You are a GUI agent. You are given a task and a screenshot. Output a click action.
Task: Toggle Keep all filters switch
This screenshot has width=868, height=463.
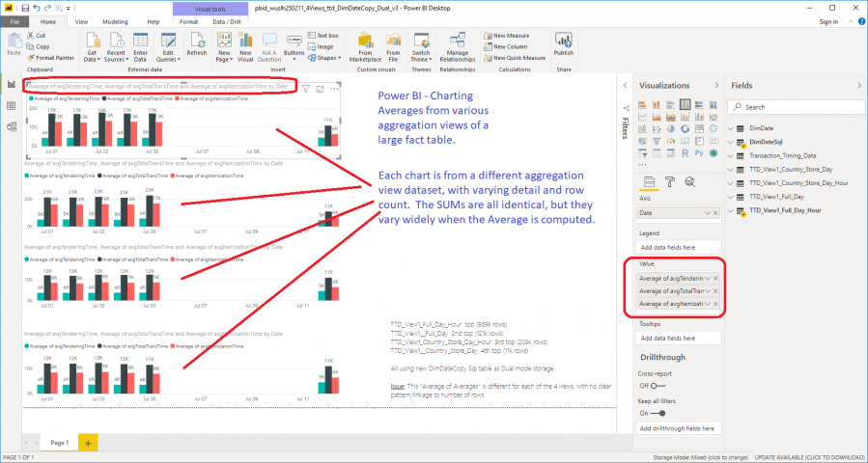point(658,413)
